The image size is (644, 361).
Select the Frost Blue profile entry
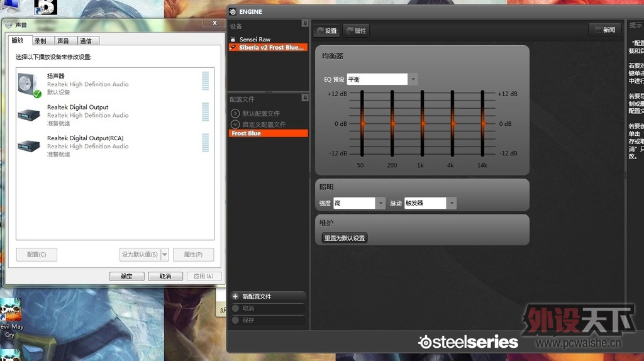click(268, 133)
